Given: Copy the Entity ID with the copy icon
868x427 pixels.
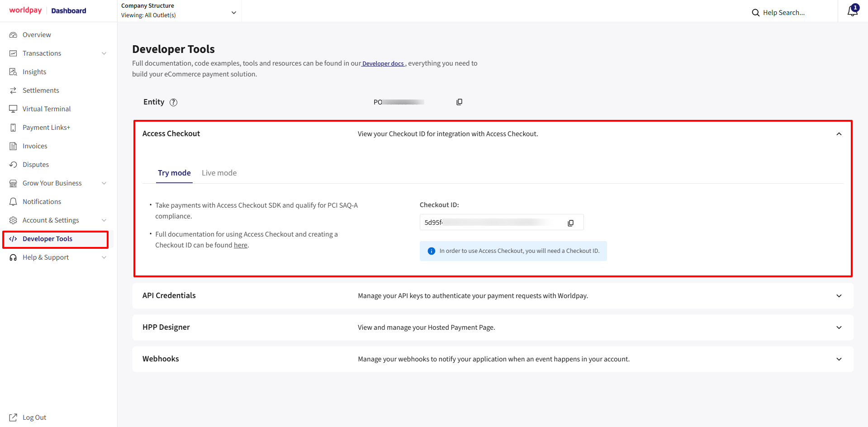Looking at the screenshot, I should point(459,102).
